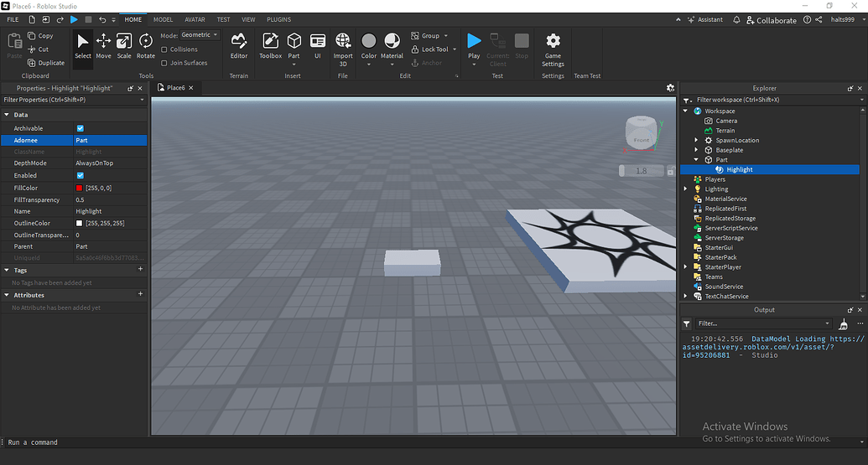Viewport: 868px width, 465px height.
Task: Apply the Color tool
Action: [x=369, y=46]
